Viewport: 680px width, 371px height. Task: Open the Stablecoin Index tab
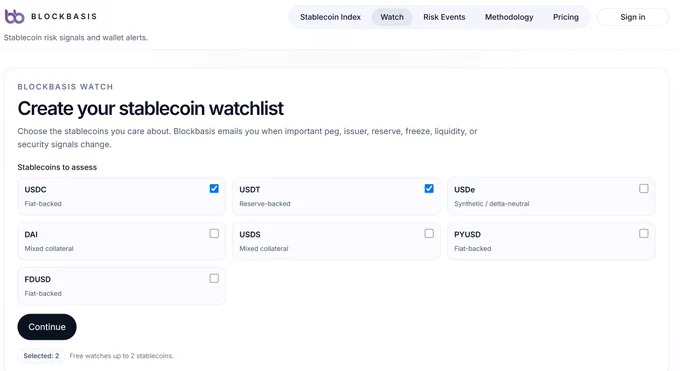click(x=330, y=17)
